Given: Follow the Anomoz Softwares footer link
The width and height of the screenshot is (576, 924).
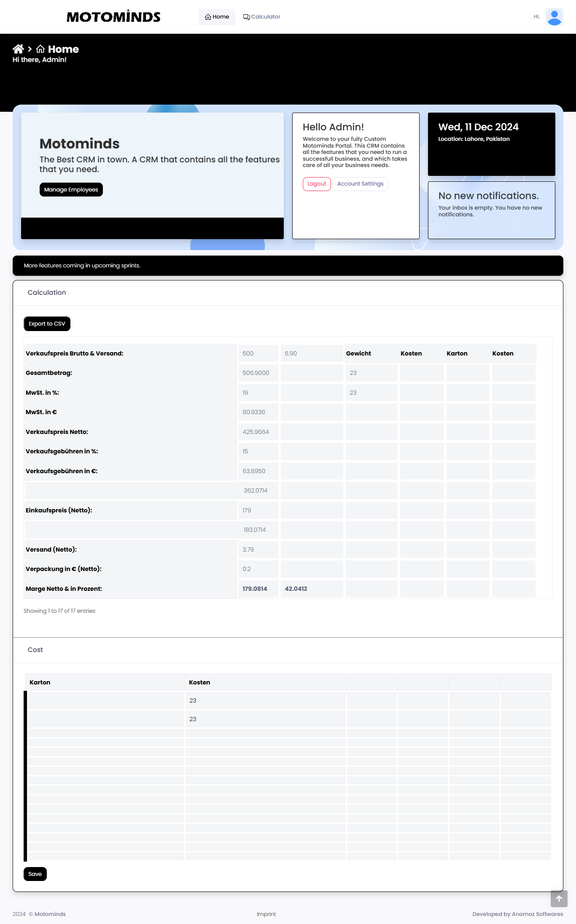Looking at the screenshot, I should [x=537, y=914].
